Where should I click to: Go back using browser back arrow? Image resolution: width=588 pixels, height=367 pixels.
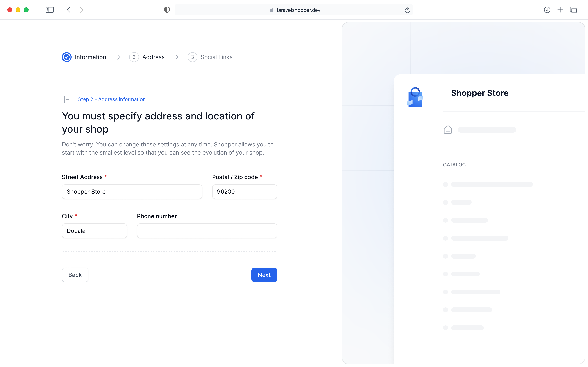click(69, 10)
